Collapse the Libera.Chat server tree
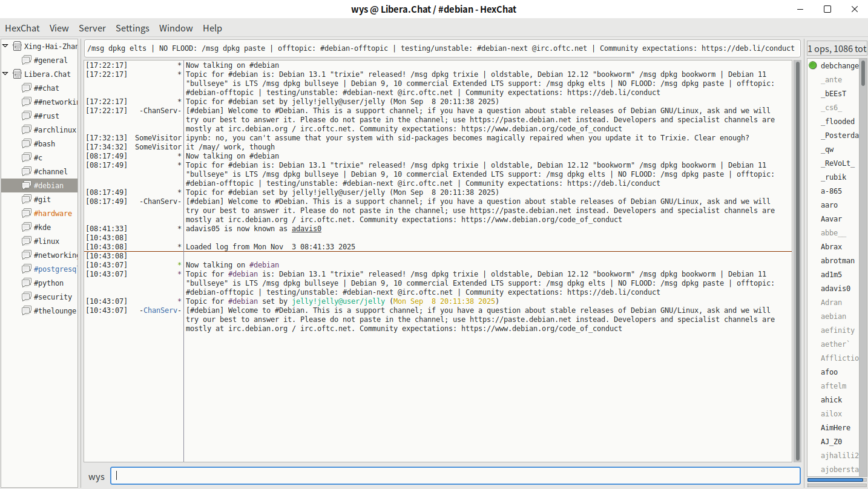The width and height of the screenshot is (868, 489). [5, 74]
